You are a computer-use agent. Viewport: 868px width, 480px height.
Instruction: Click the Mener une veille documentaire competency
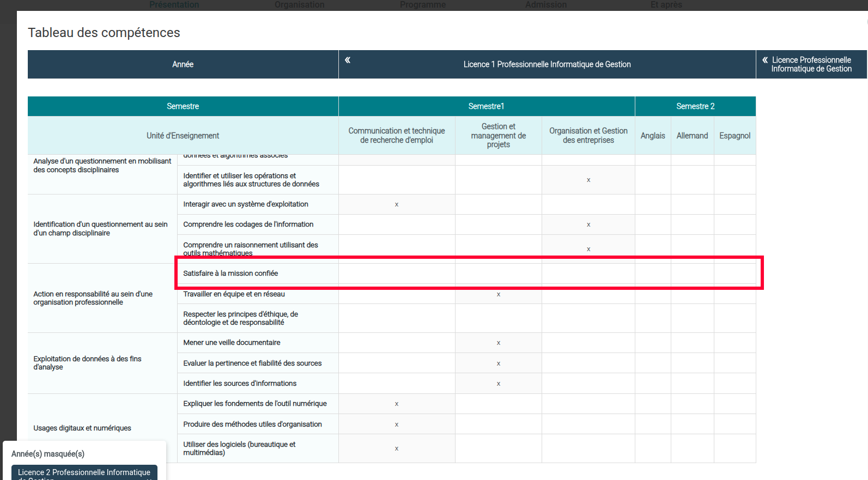point(232,343)
